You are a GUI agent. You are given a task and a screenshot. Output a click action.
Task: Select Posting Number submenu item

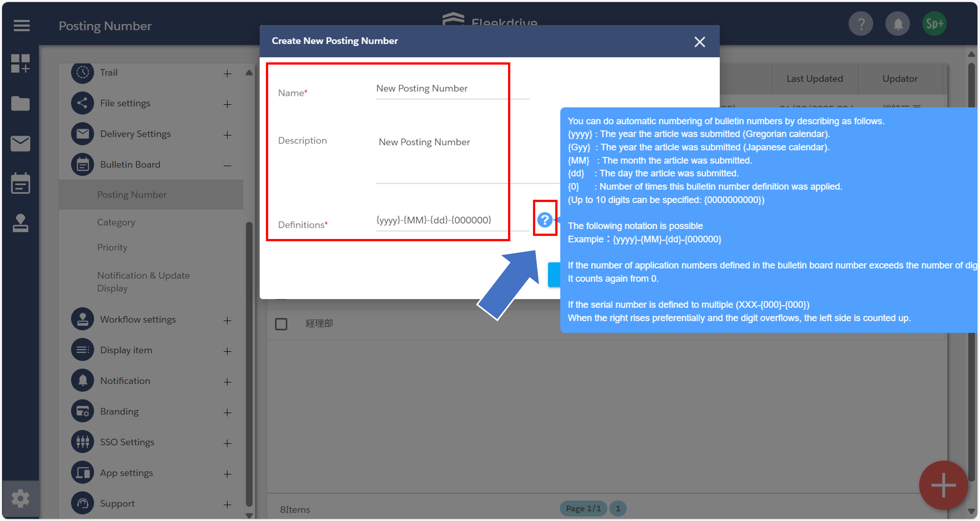[151, 194]
